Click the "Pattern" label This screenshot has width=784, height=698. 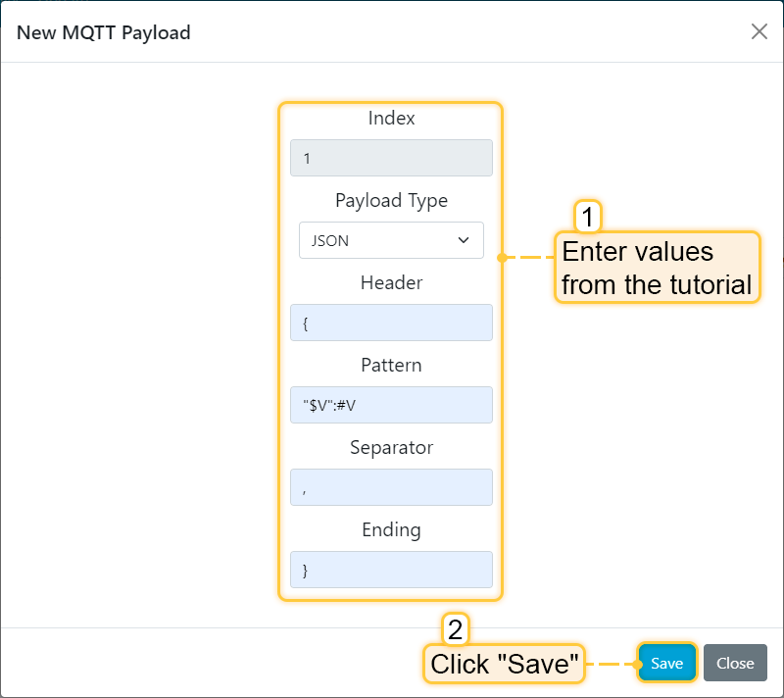(x=391, y=366)
